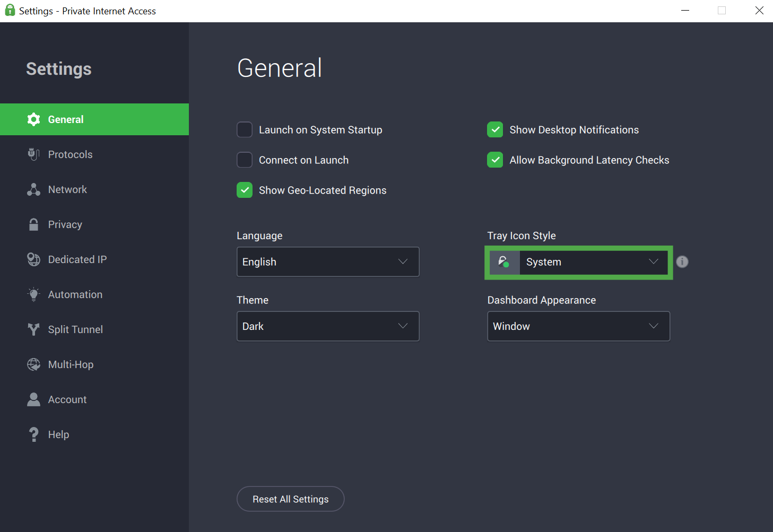This screenshot has height=532, width=773.
Task: Click the Account person icon
Action: point(33,399)
